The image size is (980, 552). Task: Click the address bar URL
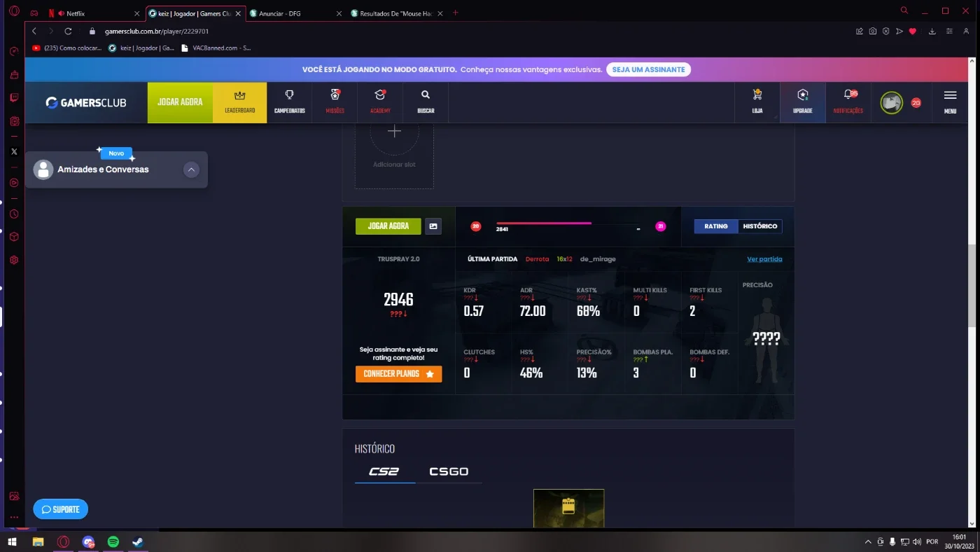(157, 32)
